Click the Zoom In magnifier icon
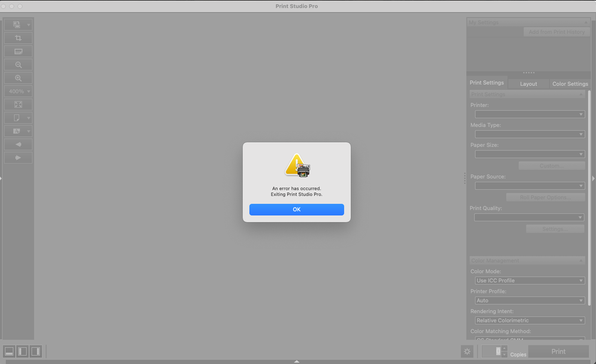 coord(18,78)
